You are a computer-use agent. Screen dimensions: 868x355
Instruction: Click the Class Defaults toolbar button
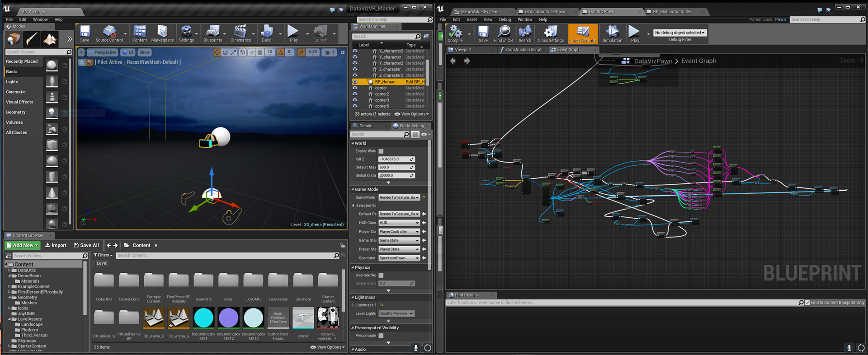pos(583,34)
